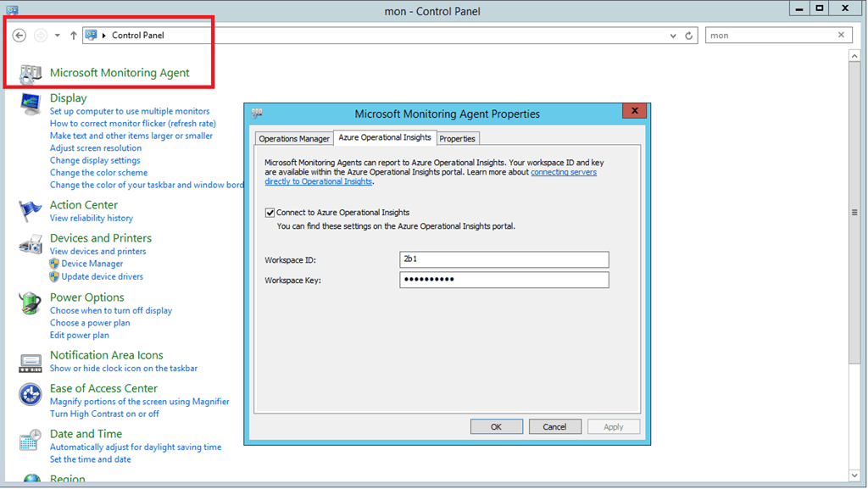This screenshot has width=868, height=489.
Task: Click the Power Options battery icon
Action: pyautogui.click(x=30, y=303)
